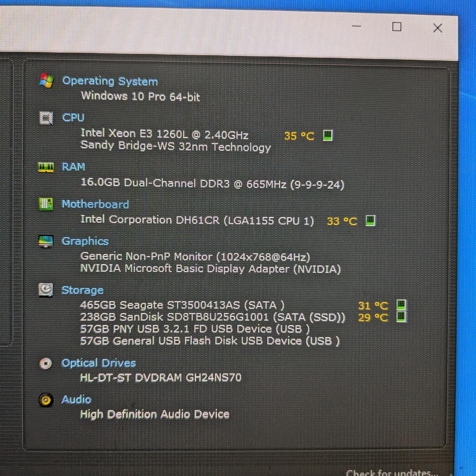Click the Optical Drives disc icon
The height and width of the screenshot is (476, 476).
click(46, 364)
